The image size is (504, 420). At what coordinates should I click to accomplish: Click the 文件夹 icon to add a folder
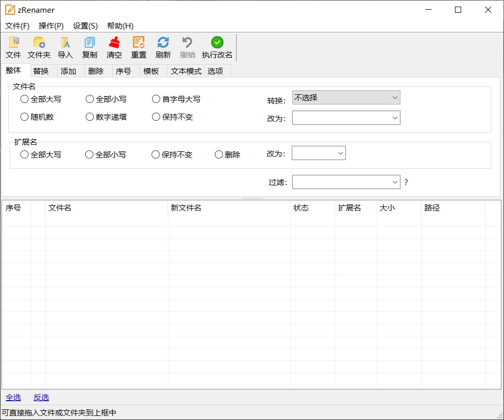[39, 47]
